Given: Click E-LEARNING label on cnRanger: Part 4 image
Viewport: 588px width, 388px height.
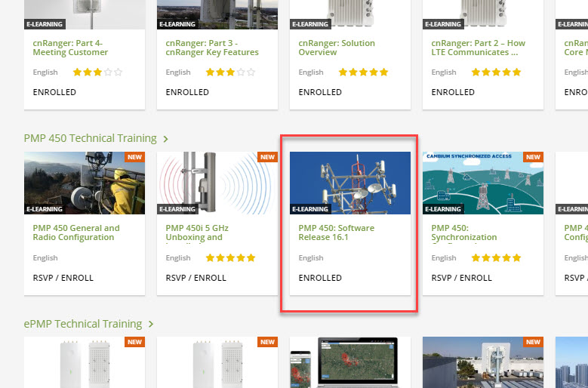Looking at the screenshot, I should point(45,24).
